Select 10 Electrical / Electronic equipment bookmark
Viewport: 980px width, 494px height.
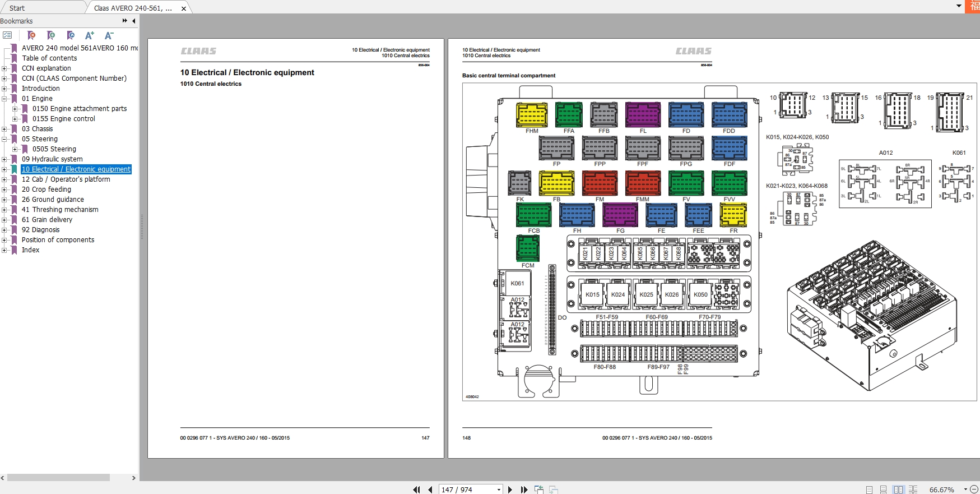76,169
